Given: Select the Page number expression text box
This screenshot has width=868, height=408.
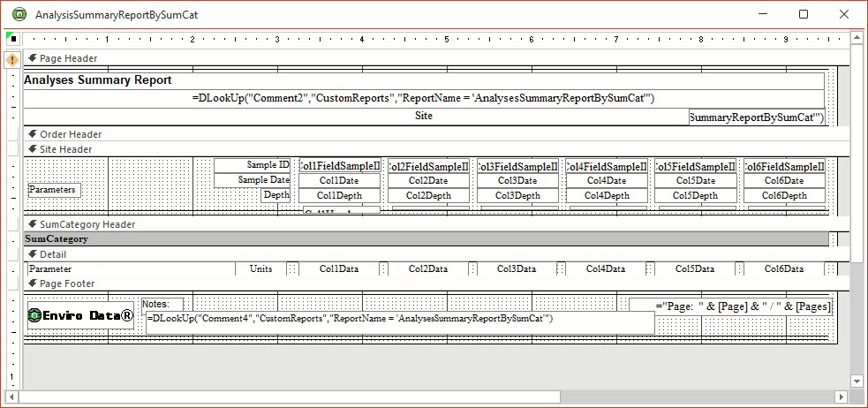Looking at the screenshot, I should [x=731, y=306].
